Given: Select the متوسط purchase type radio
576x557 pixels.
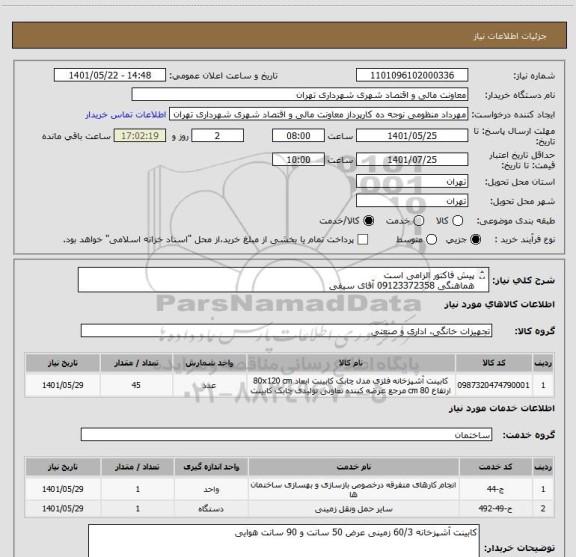Looking at the screenshot, I should (x=431, y=240).
